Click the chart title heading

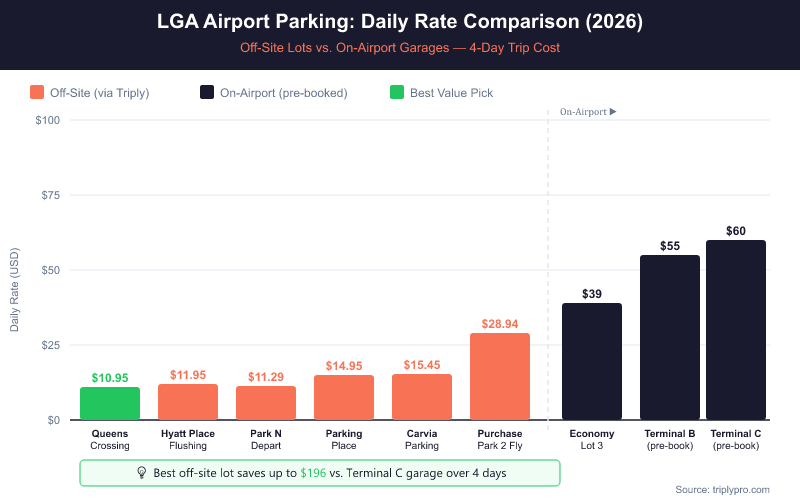point(400,22)
